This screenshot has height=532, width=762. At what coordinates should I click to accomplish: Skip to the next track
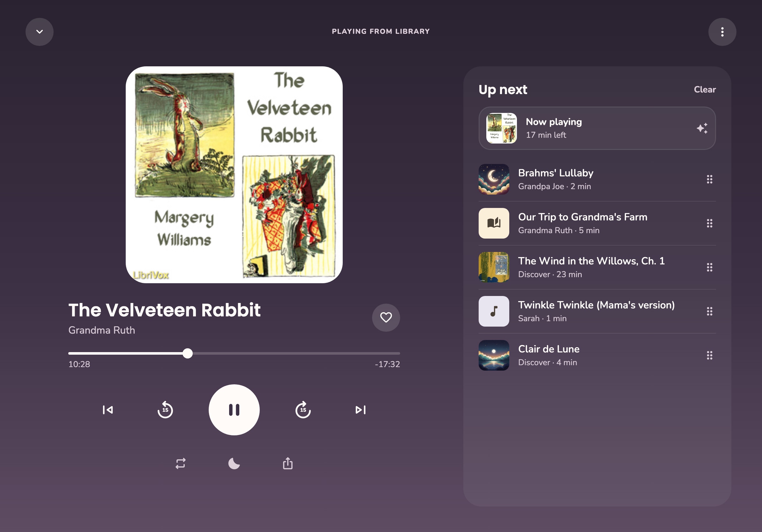(361, 410)
